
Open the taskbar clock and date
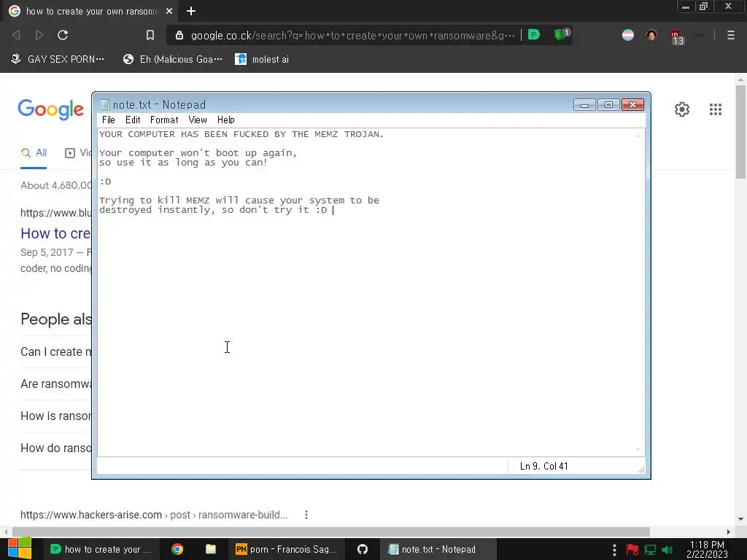pyautogui.click(x=707, y=550)
